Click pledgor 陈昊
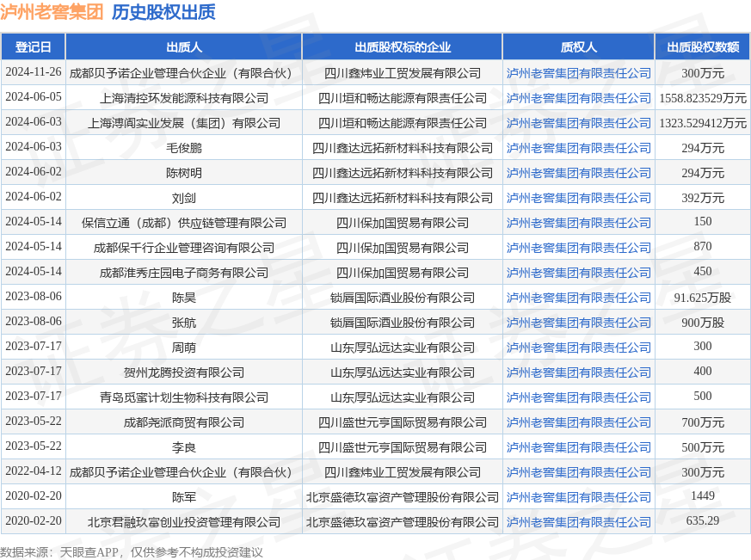This screenshot has height=560, width=751. (184, 298)
